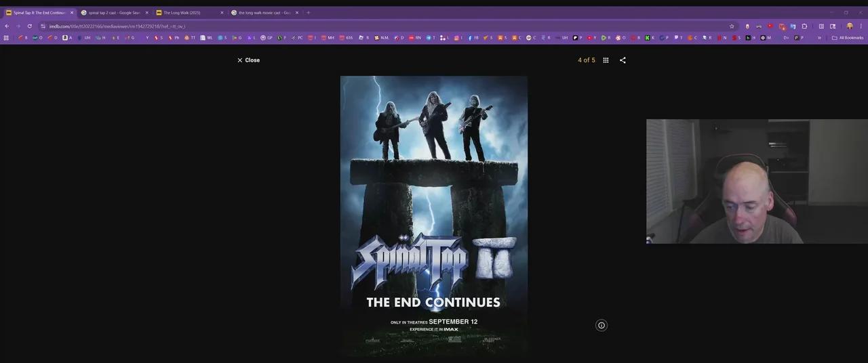The height and width of the screenshot is (363, 868).
Task: Switch to the spinal tap 2 cast tab
Action: tap(114, 13)
